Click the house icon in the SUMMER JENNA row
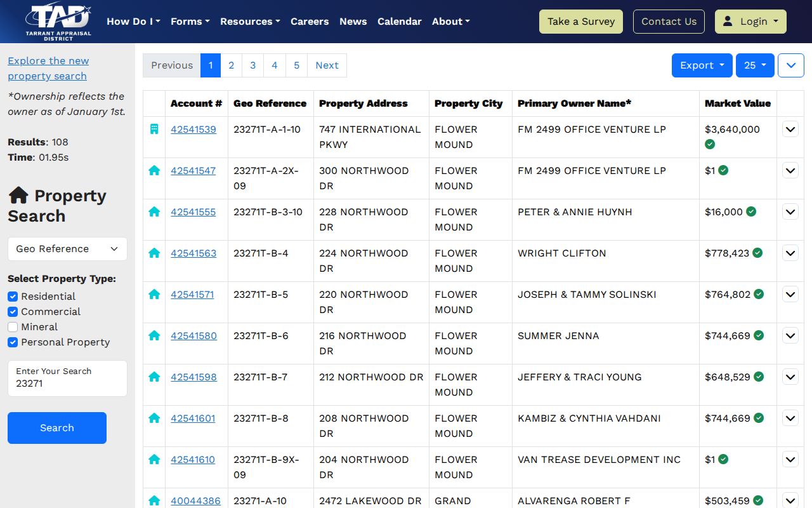 154,336
